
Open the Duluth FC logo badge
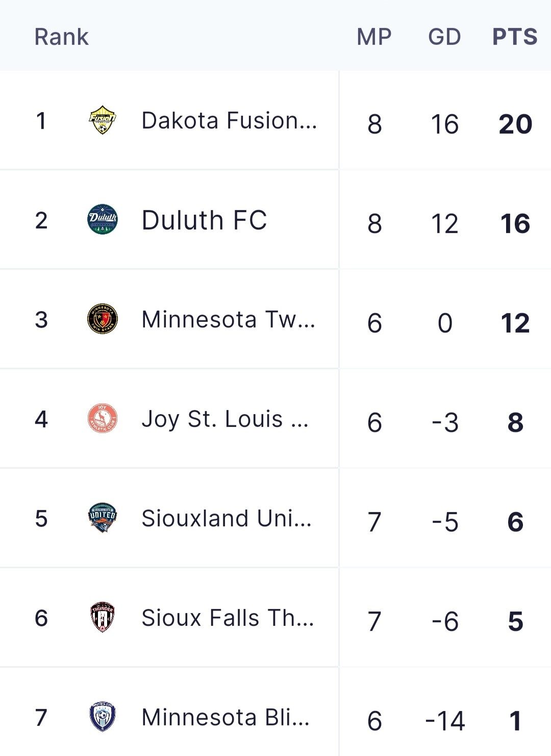point(103,220)
